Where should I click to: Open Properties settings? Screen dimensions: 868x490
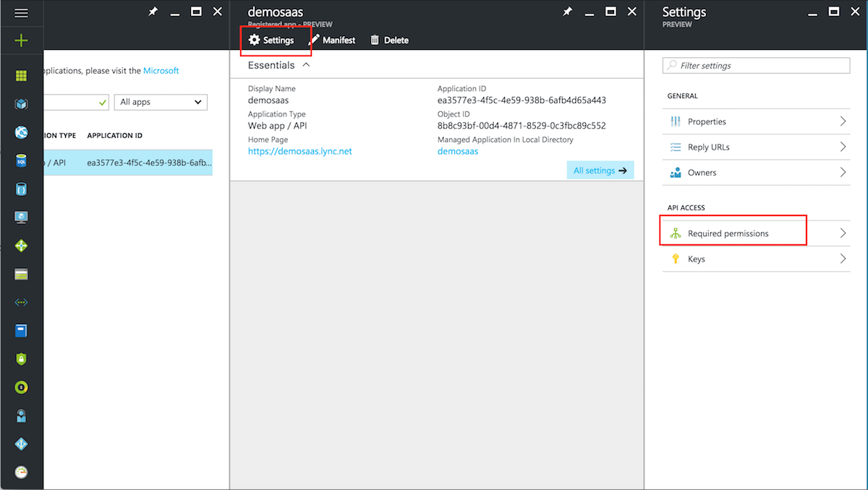coord(756,121)
